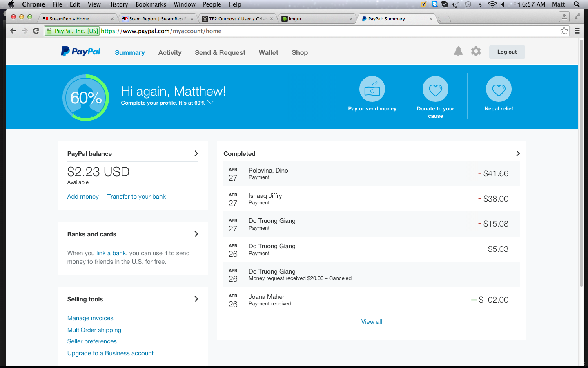The height and width of the screenshot is (368, 588).
Task: Click the address bar URL field
Action: pyautogui.click(x=286, y=31)
